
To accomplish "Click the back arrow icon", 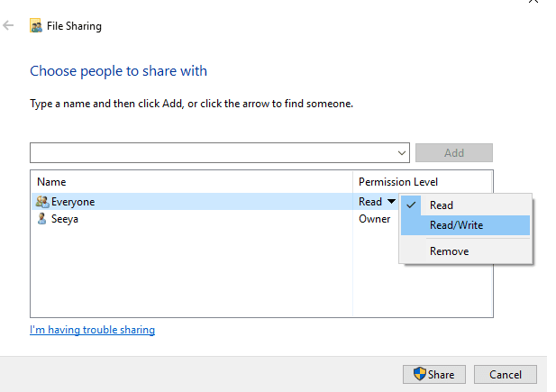I will (x=8, y=25).
